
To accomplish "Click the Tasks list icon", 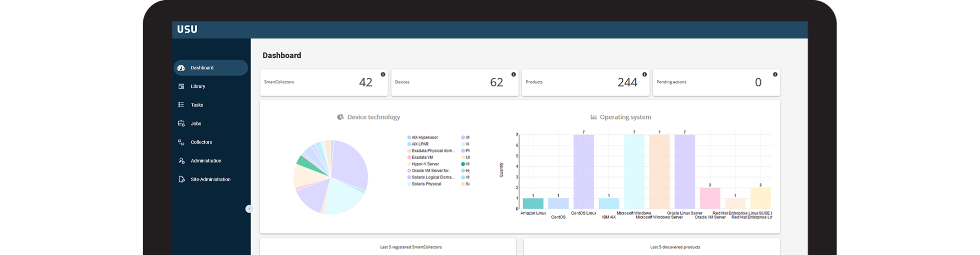I will click(181, 105).
